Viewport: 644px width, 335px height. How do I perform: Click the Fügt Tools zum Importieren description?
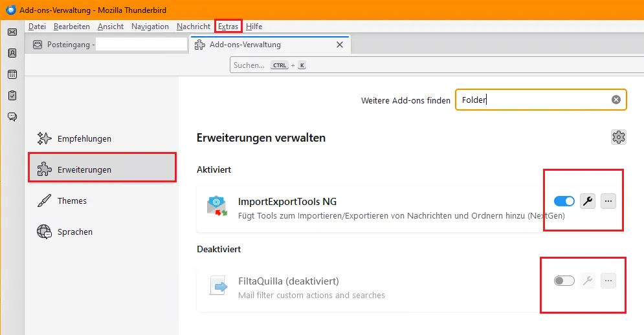401,215
